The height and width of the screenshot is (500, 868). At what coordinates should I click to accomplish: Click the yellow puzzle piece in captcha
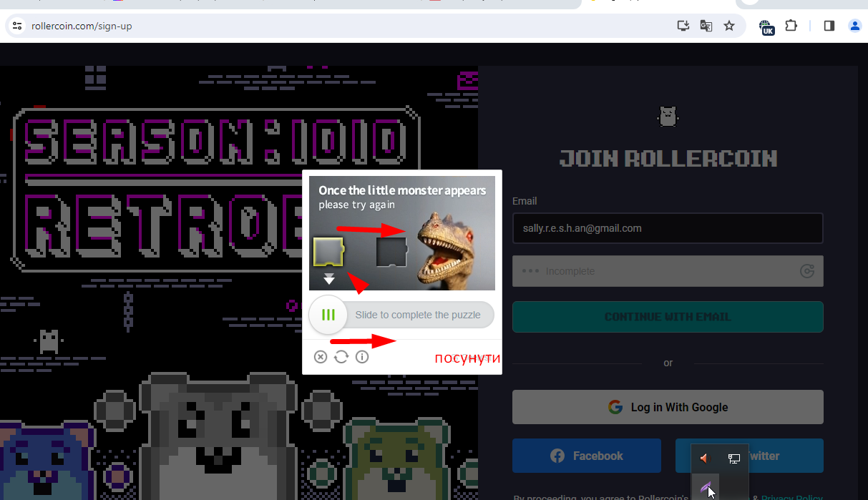328,252
